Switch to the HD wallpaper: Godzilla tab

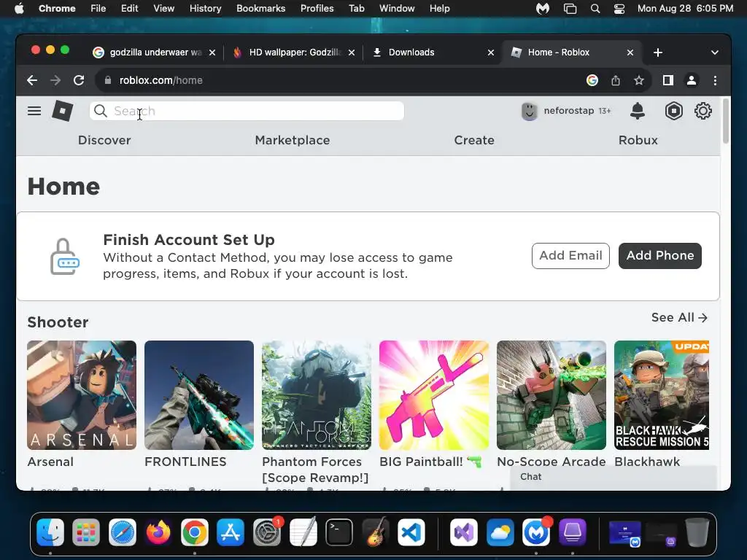pos(294,52)
